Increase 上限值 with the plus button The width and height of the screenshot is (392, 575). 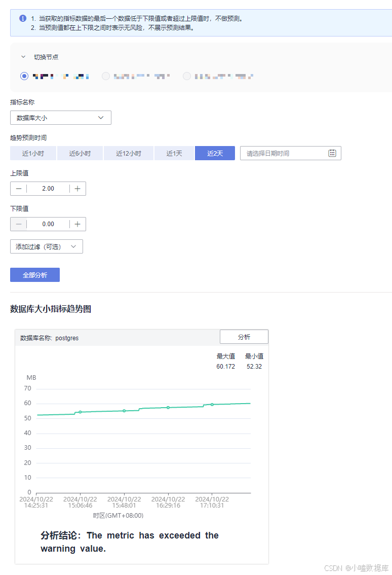pyautogui.click(x=77, y=189)
